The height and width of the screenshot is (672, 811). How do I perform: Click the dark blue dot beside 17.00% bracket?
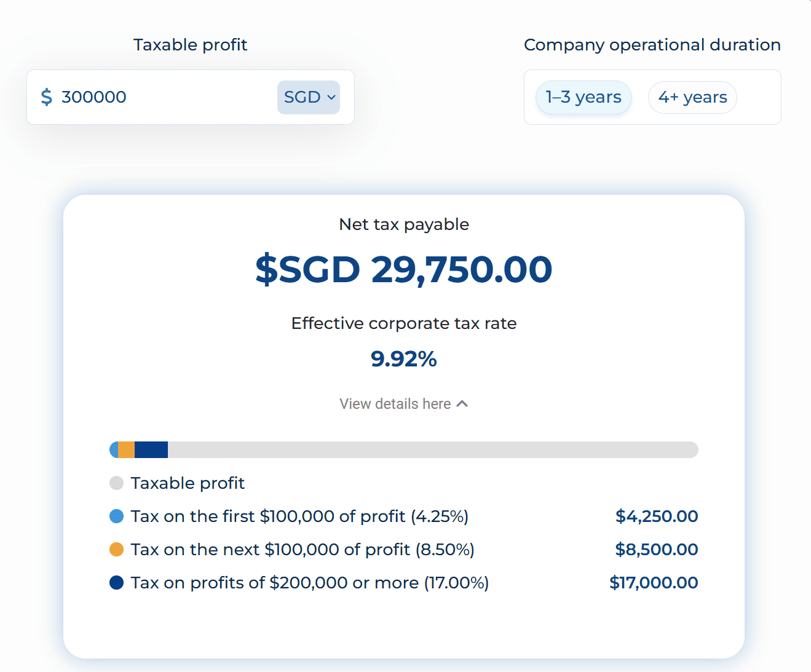click(x=116, y=583)
